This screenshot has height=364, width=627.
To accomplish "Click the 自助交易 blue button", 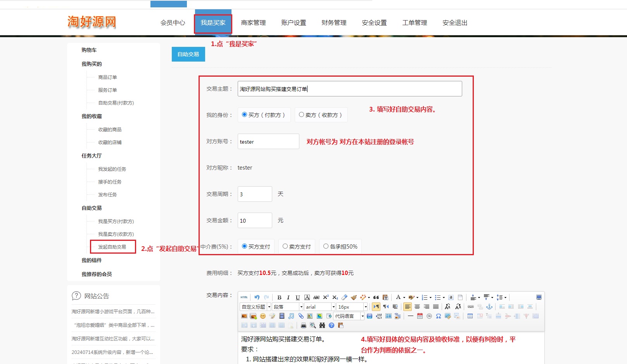I will click(188, 54).
